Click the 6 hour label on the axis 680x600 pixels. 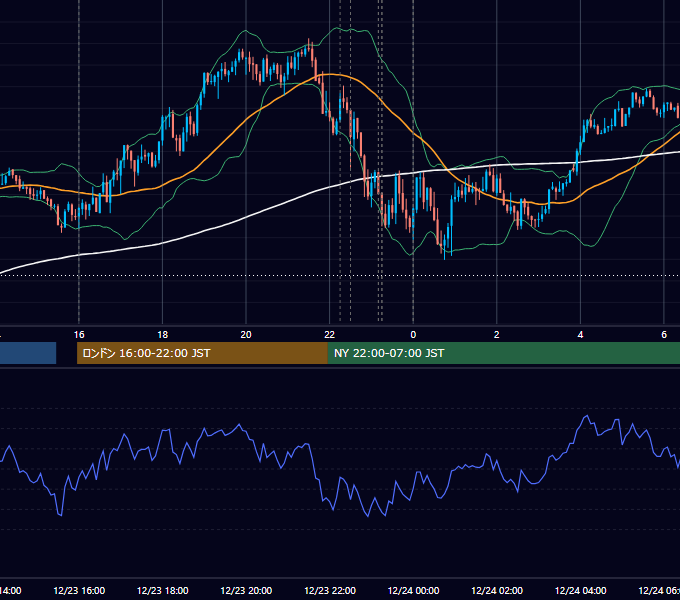click(x=664, y=334)
